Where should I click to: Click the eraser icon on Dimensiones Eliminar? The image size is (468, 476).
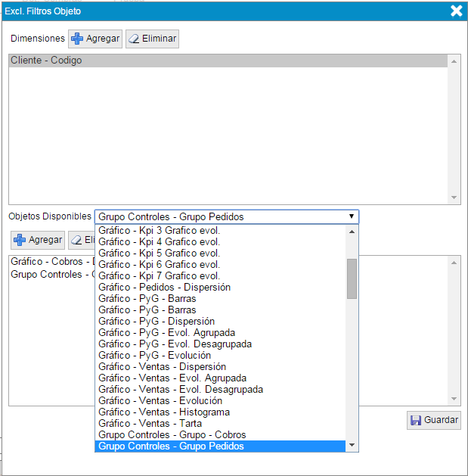pos(134,39)
